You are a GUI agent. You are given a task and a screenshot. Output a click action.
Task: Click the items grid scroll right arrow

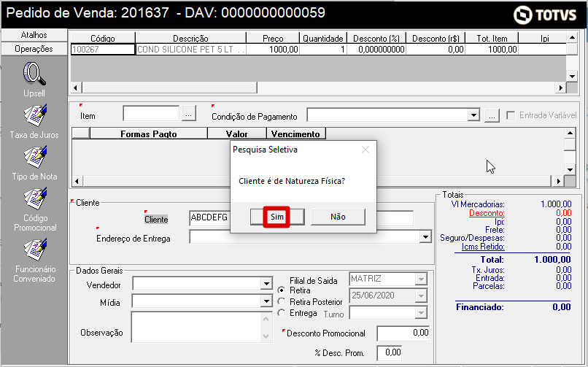click(x=560, y=88)
